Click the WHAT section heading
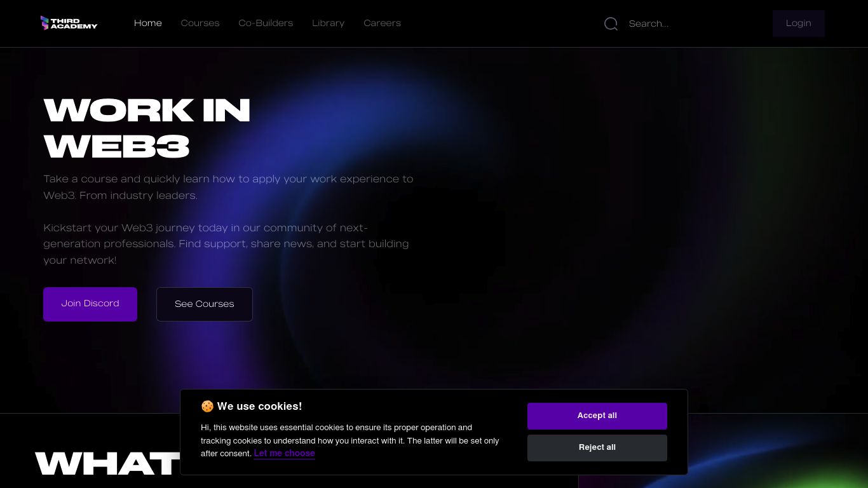The height and width of the screenshot is (488, 868). (x=107, y=463)
